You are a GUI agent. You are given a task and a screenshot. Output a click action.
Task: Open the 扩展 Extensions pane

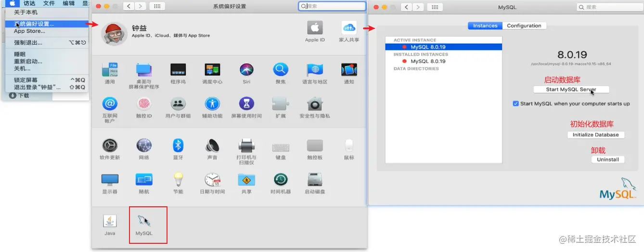(x=281, y=104)
